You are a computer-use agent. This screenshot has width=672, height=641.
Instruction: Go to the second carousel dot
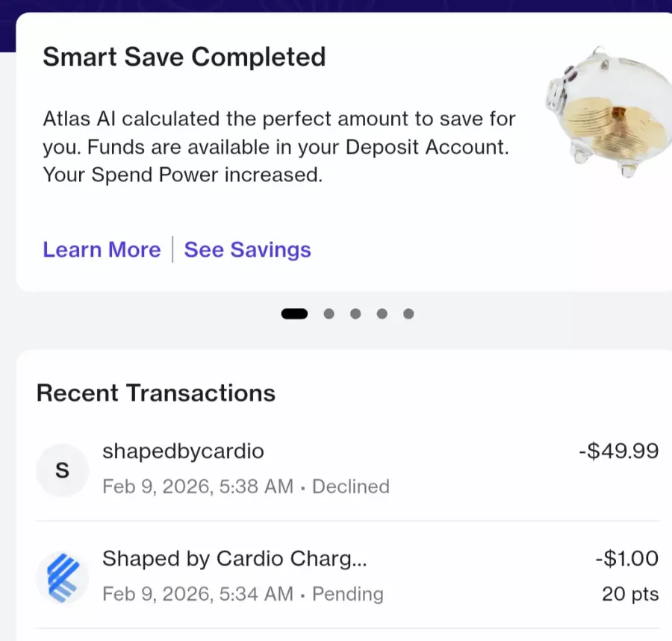click(x=329, y=314)
